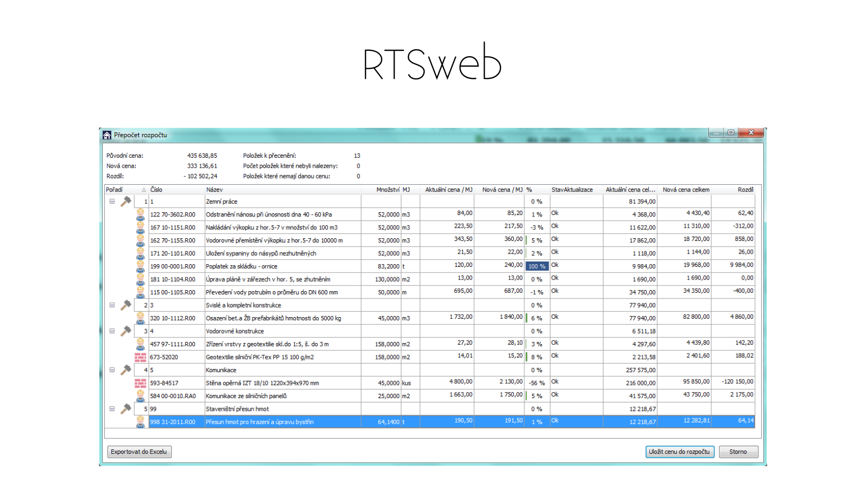Image resolution: width=866 pixels, height=504 pixels.
Task: Sort by the StavAktualizace column header
Action: point(576,190)
